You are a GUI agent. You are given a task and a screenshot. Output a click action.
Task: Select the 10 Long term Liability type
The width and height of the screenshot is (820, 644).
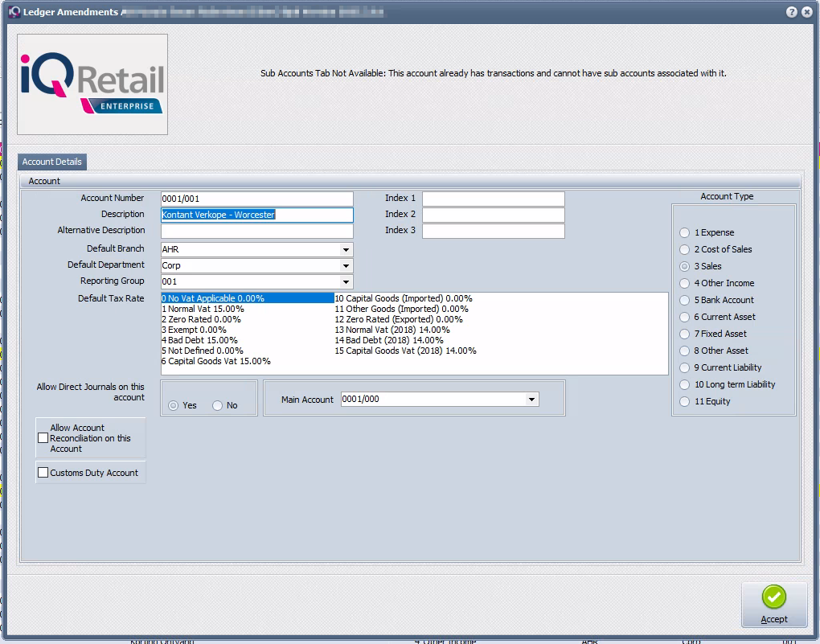click(x=685, y=384)
